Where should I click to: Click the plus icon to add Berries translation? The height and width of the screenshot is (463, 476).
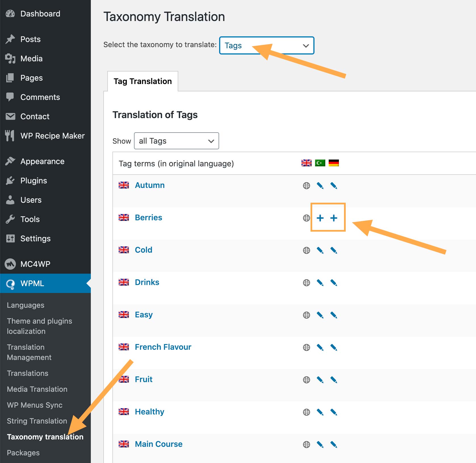(320, 218)
